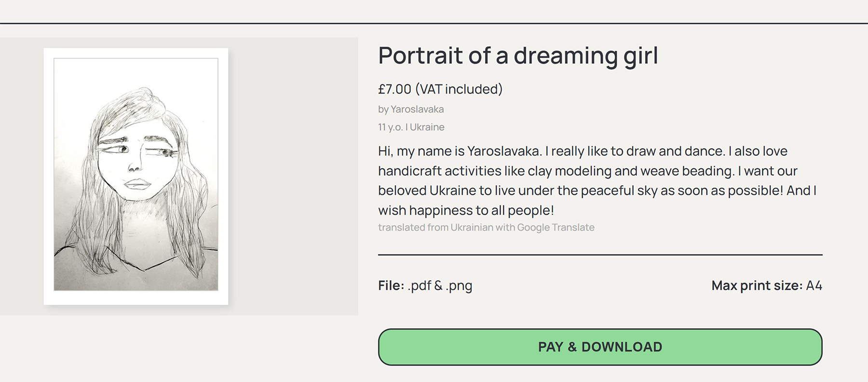Image resolution: width=868 pixels, height=382 pixels.
Task: Select the '.pdf & .png' file format text
Action: click(440, 286)
